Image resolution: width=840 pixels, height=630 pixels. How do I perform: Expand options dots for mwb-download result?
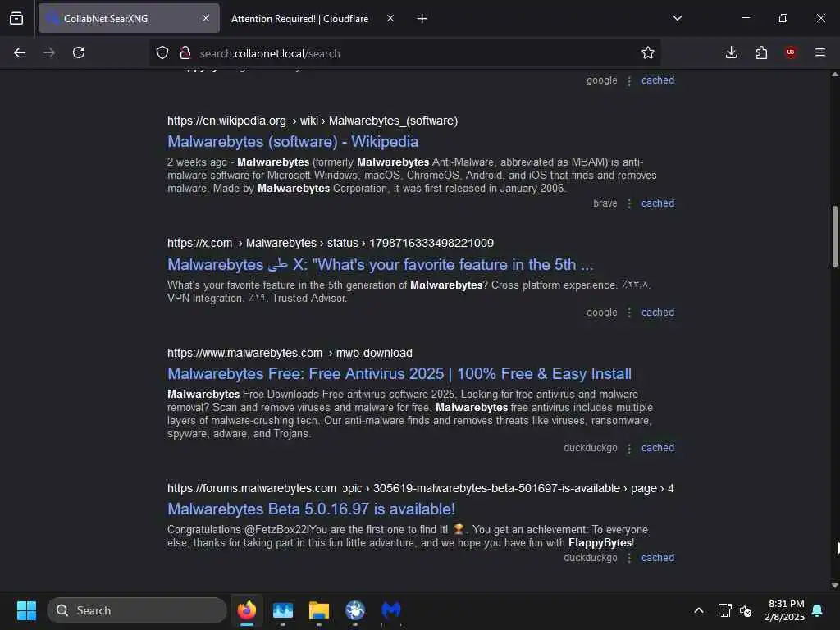[x=629, y=449]
